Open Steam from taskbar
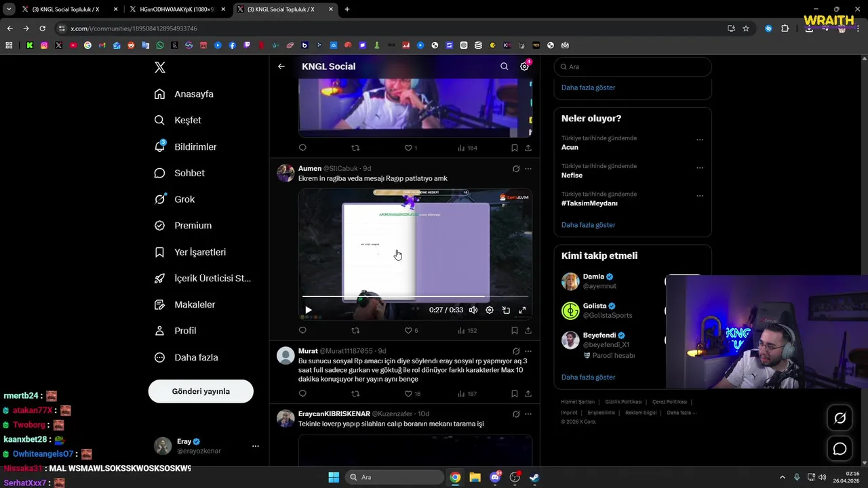 tap(534, 477)
